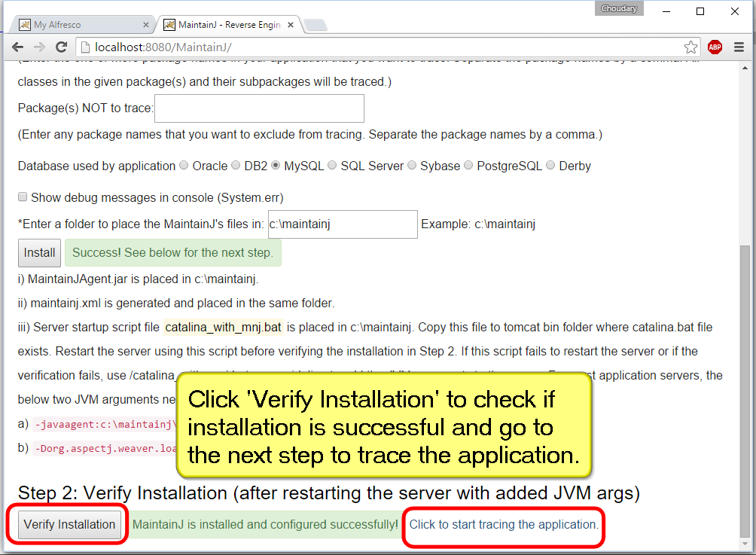Click the Package(s) NOT to trace field
The image size is (756, 555).
(x=259, y=108)
